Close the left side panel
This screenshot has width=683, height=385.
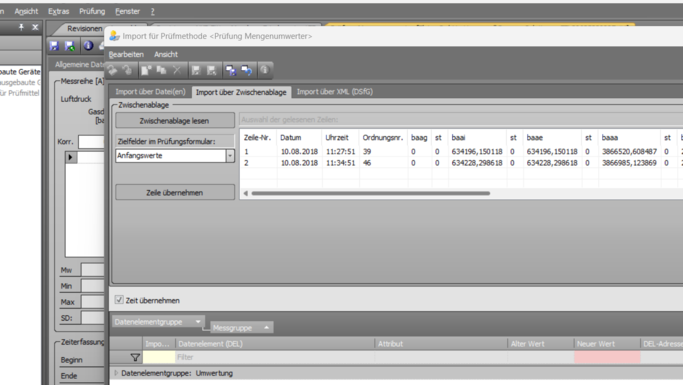tap(35, 27)
